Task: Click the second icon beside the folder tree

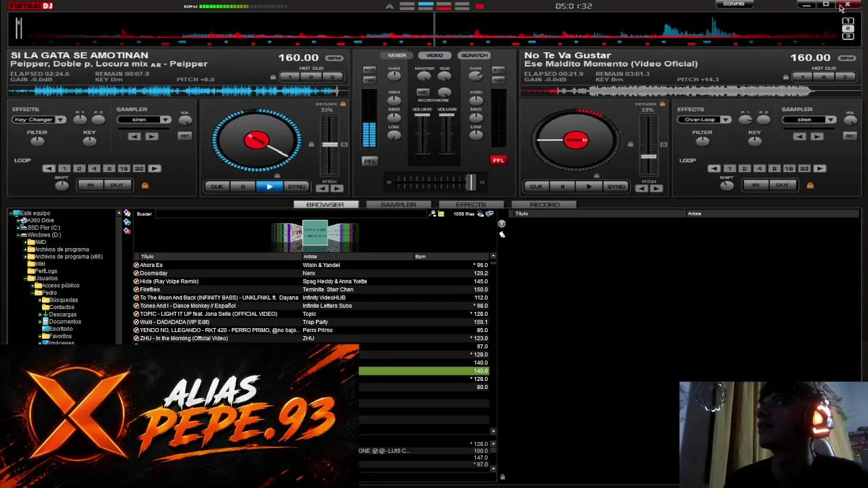Action: click(127, 222)
